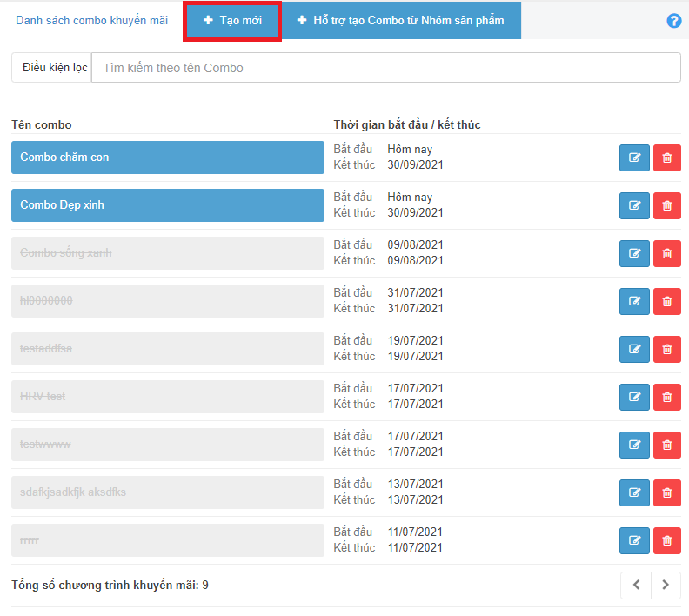This screenshot has width=689, height=616.
Task: Edit the Combo sống xanh row
Action: pos(634,253)
